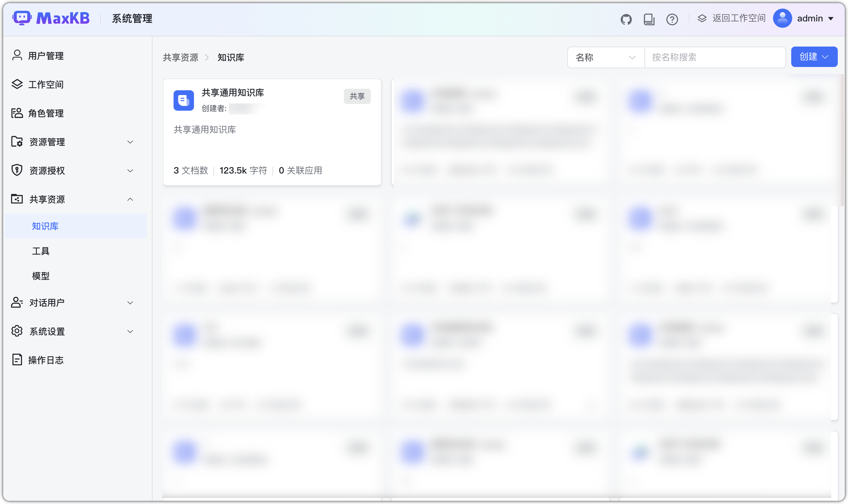848x504 pixels.
Task: Collapse the 共享资源 submenu chevron
Action: 130,199
